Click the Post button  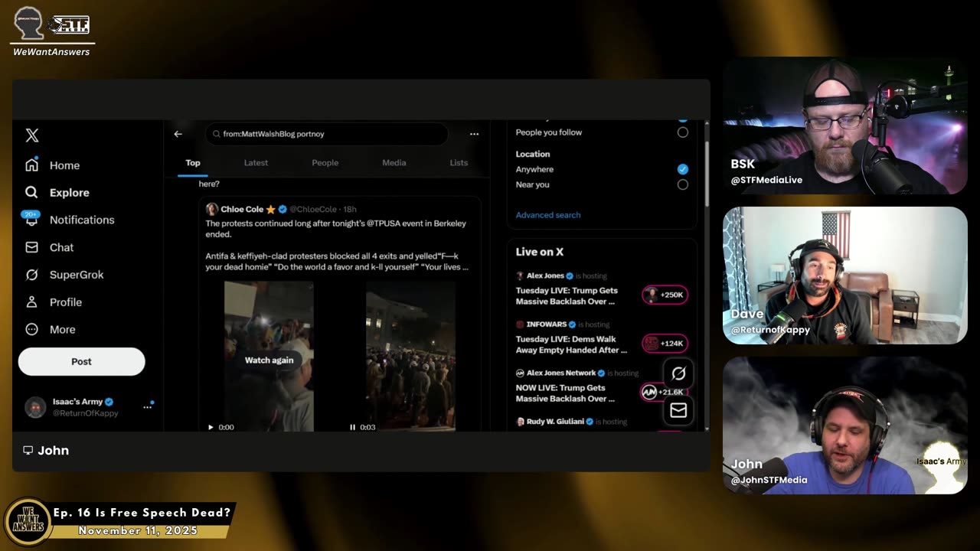81,361
